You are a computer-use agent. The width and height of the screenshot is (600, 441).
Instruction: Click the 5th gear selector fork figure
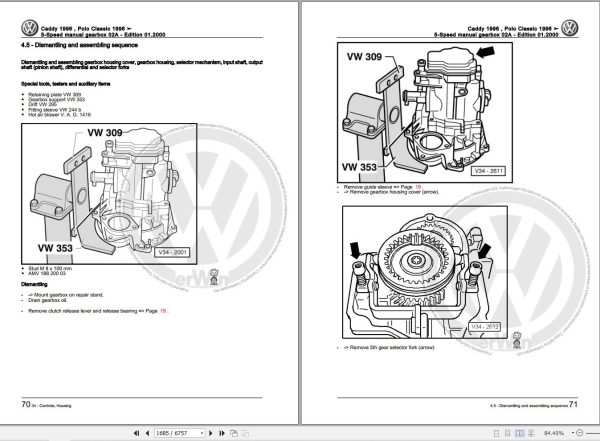click(425, 272)
